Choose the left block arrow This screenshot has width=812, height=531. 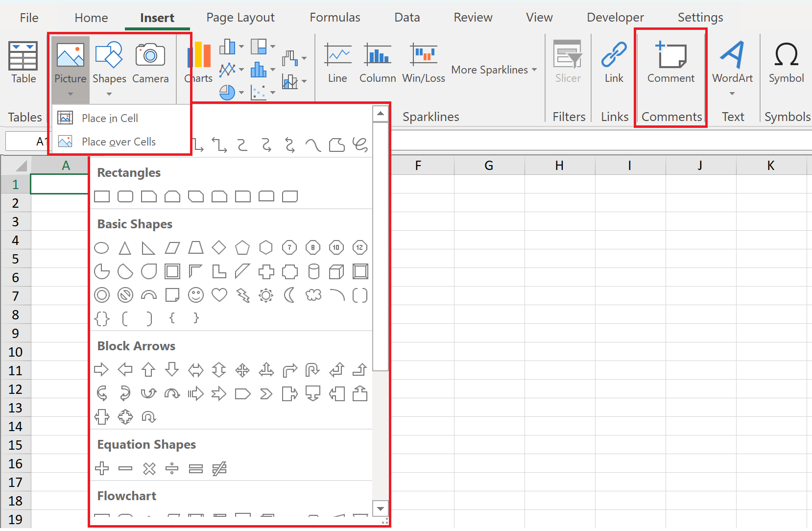125,369
